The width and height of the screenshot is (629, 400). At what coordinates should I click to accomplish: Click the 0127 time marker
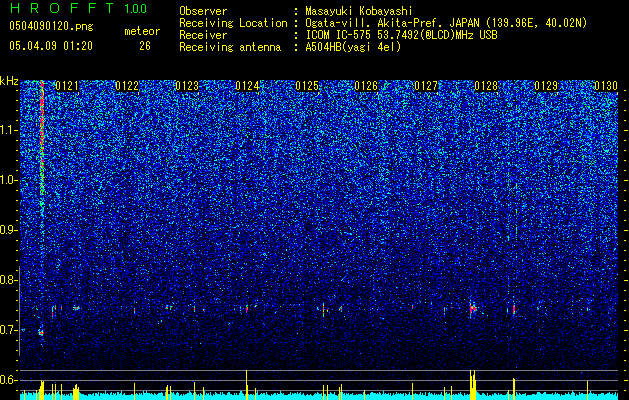click(426, 86)
